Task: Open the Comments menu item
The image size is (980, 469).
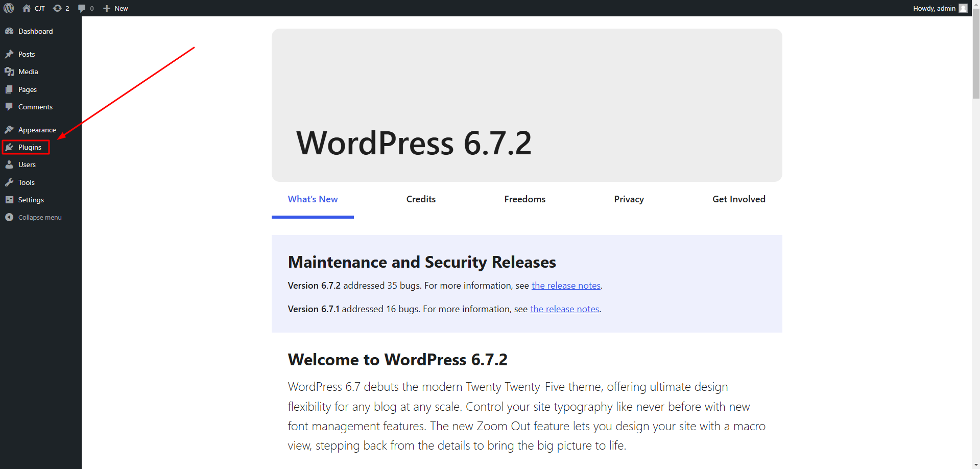Action: (x=41, y=107)
